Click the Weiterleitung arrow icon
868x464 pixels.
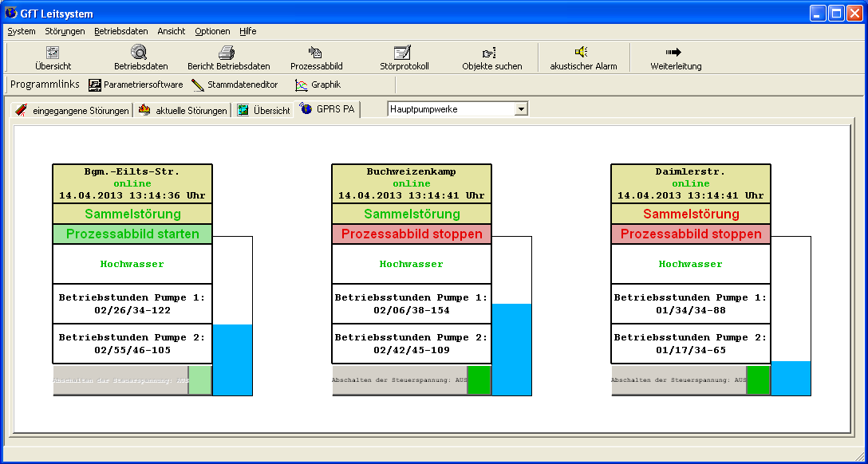coord(674,53)
